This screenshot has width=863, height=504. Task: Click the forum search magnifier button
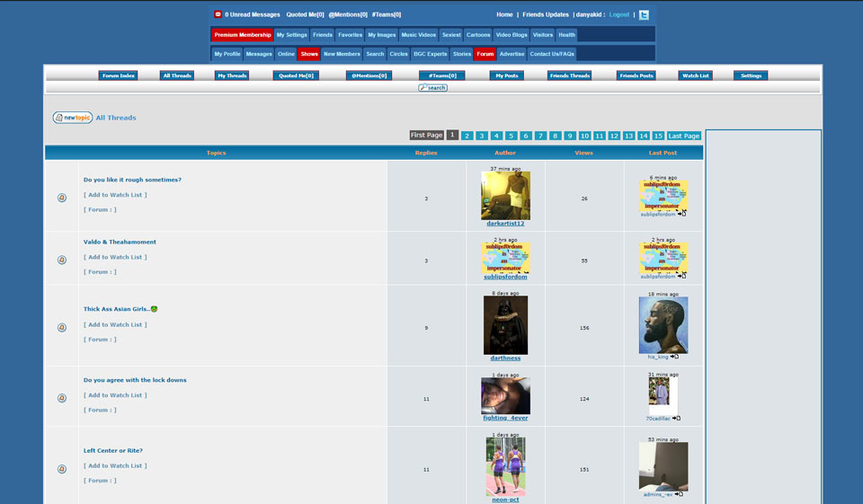[432, 88]
